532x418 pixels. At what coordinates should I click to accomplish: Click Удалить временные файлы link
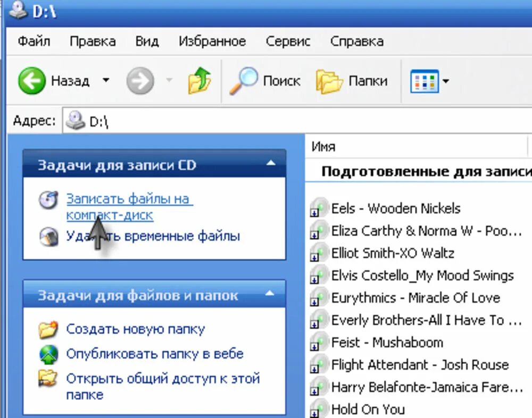click(x=153, y=236)
